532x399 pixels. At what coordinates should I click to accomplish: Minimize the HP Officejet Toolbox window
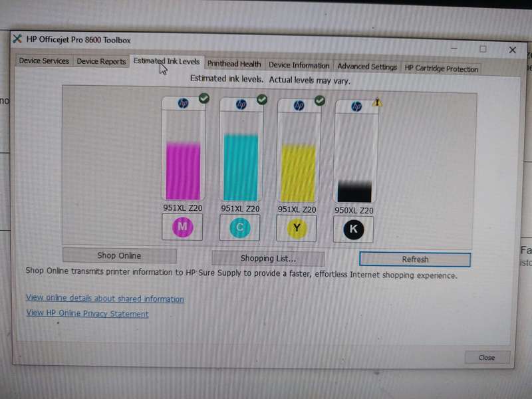(x=454, y=49)
